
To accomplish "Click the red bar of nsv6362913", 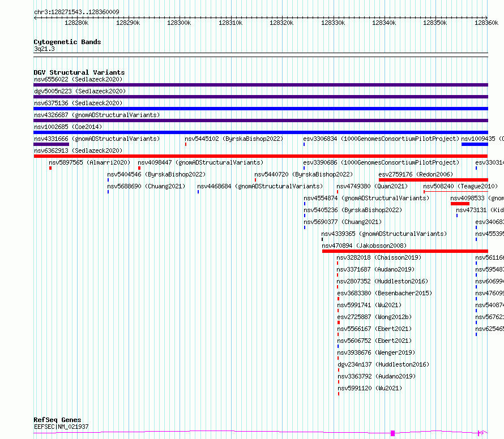I will 260,156.
